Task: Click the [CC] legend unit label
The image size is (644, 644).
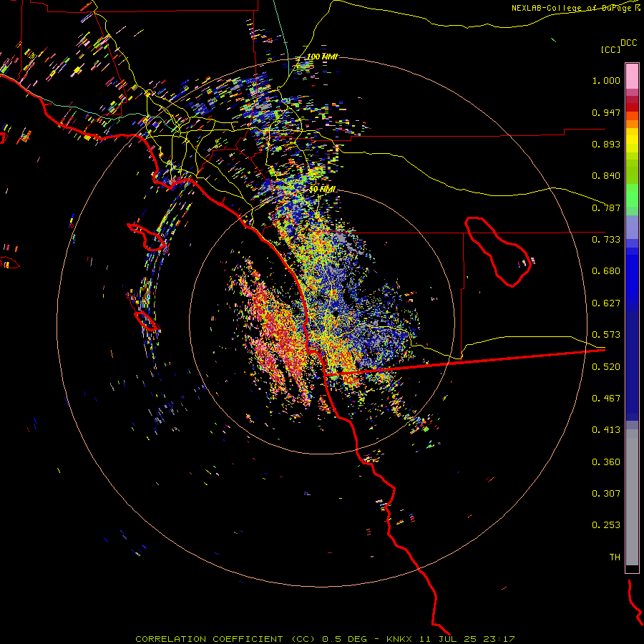Action: (x=610, y=49)
